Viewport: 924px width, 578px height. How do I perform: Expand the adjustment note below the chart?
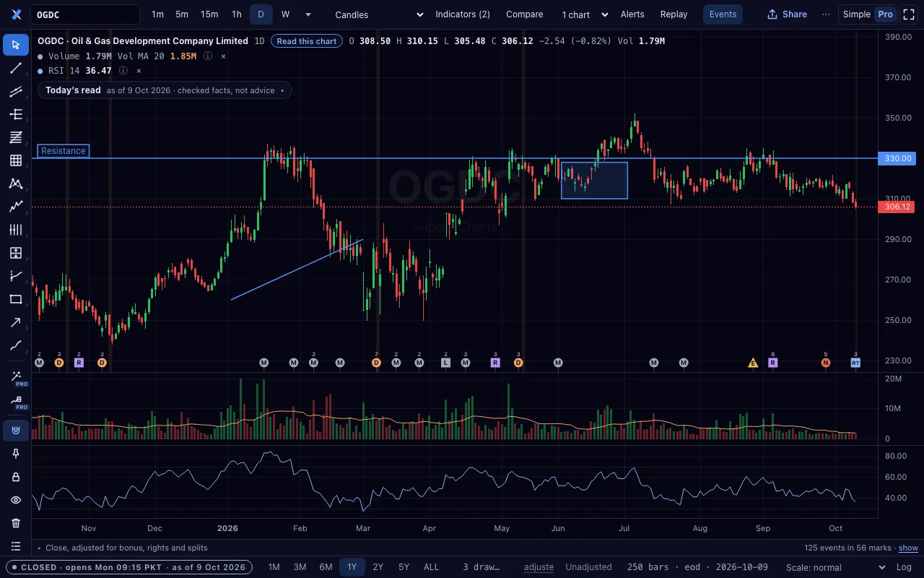(123, 548)
